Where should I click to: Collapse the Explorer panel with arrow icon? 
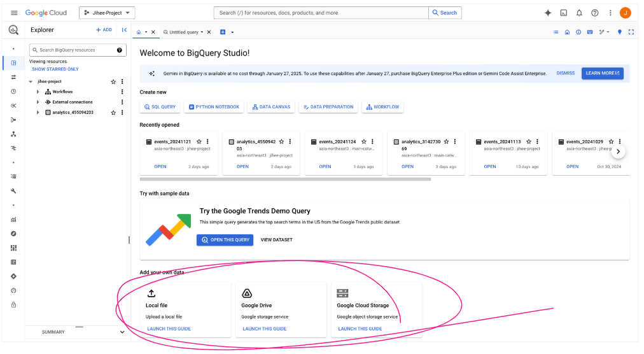coord(124,29)
